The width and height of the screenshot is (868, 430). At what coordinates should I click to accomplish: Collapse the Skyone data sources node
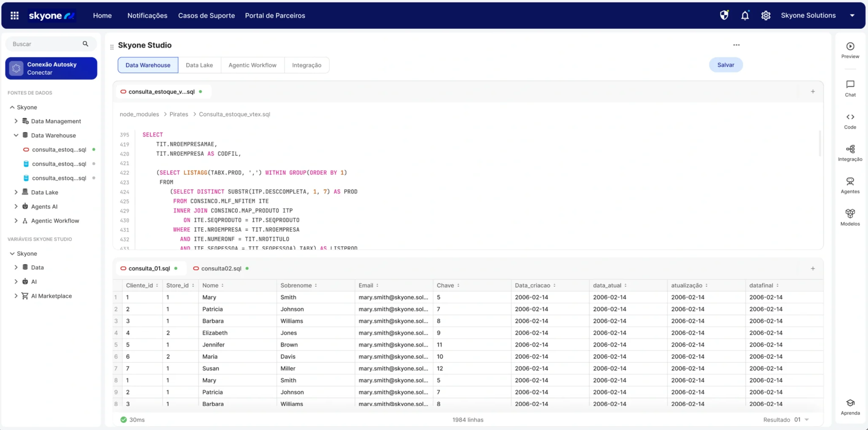click(x=12, y=107)
